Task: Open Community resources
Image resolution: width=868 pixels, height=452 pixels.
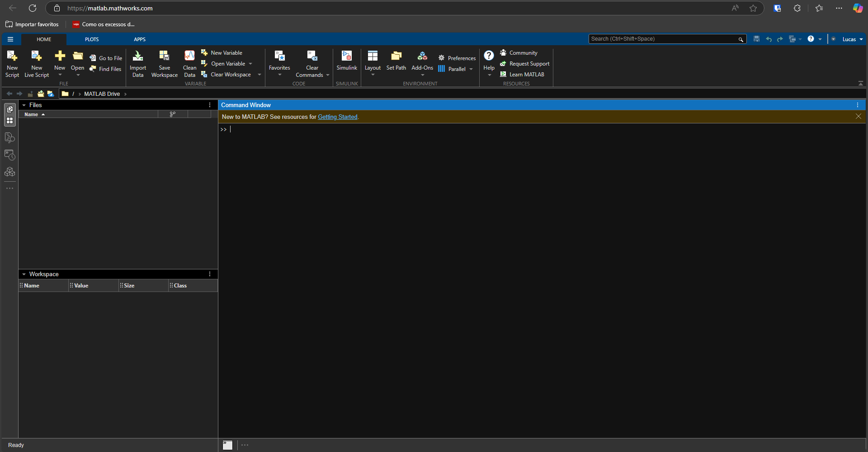Action: pyautogui.click(x=519, y=53)
